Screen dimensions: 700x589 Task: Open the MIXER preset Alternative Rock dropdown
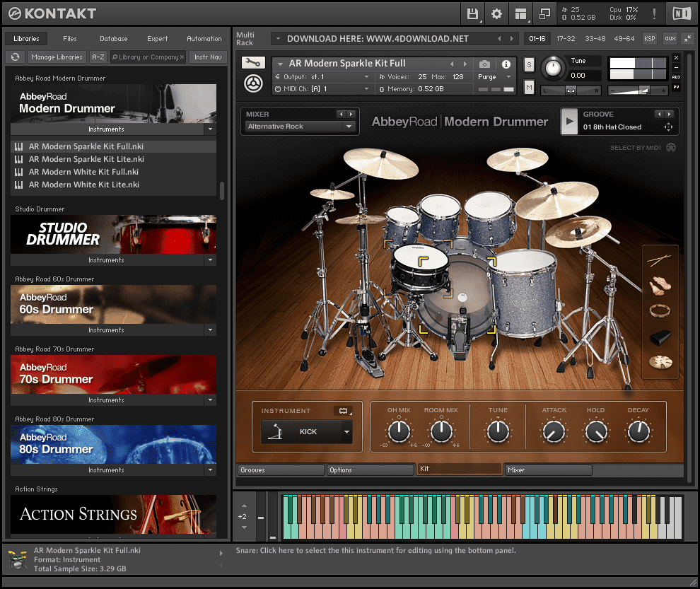300,127
